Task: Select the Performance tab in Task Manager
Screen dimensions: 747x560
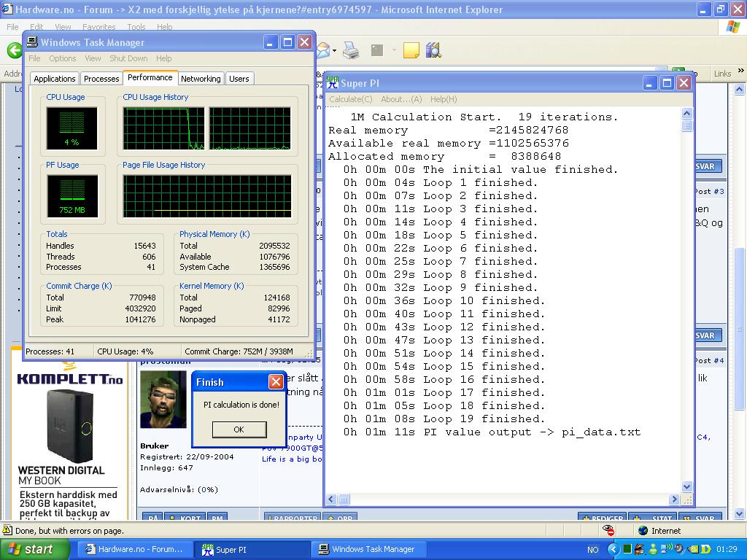Action: 150,77
